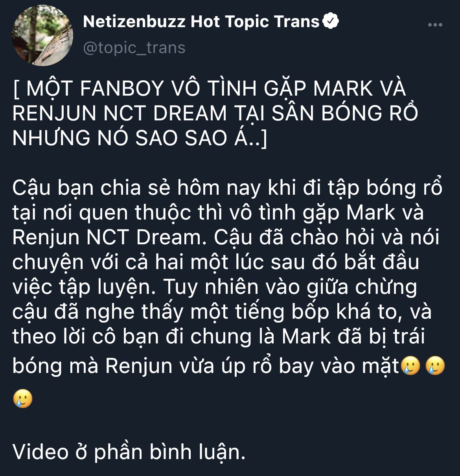
Task: Open the three-dot more options menu
Action: (435, 25)
